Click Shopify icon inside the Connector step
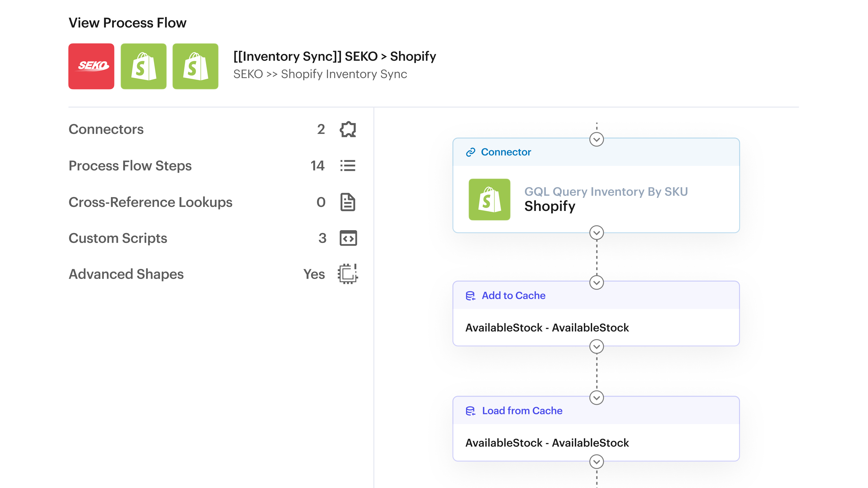This screenshot has width=868, height=488. (x=489, y=199)
